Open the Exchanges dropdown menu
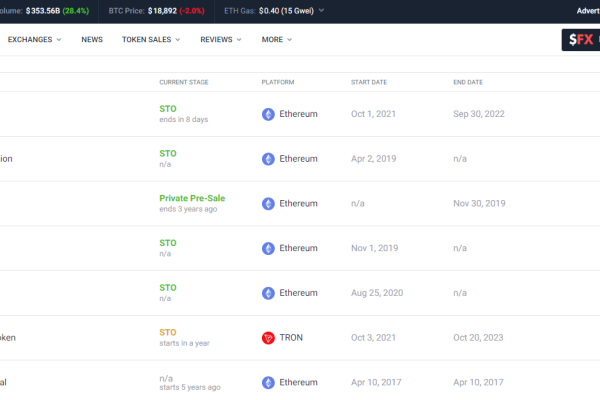The image size is (600, 400). tap(34, 39)
